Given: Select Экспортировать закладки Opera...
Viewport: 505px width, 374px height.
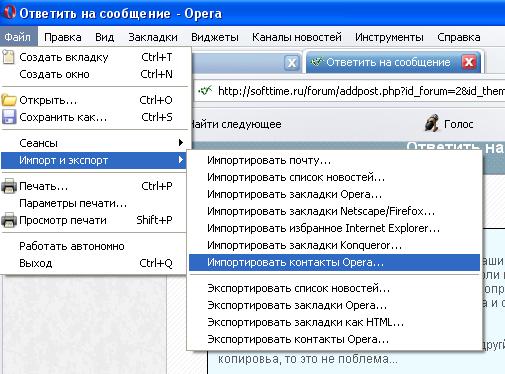Looking at the screenshot, I should 334,305.
